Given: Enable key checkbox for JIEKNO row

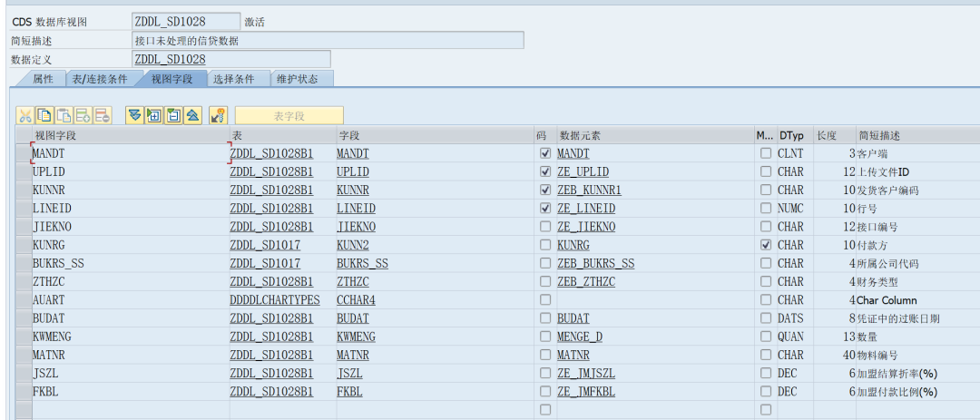Looking at the screenshot, I should (545, 226).
